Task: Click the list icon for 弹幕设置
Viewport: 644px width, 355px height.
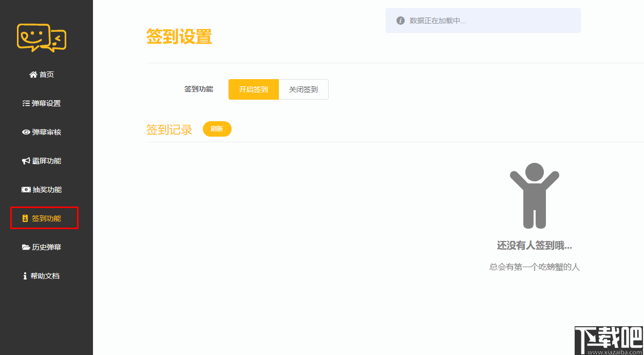Action: [25, 103]
